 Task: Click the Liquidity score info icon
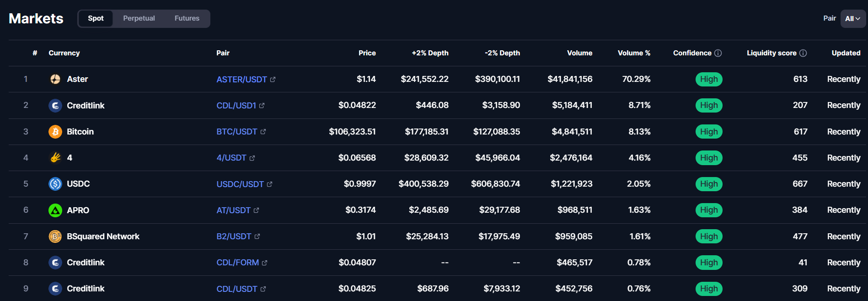pos(803,53)
